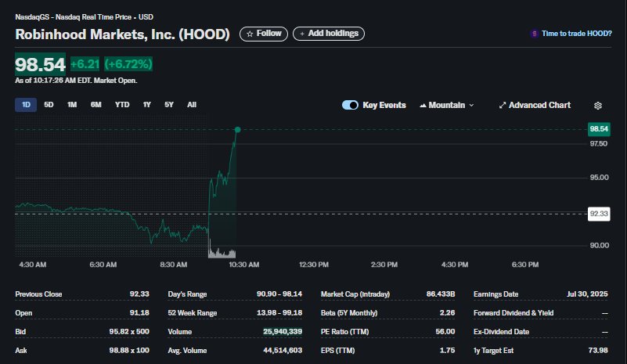Screen dimensions: 627x364
Task: Select the 1D time range tab
Action: [x=26, y=105]
